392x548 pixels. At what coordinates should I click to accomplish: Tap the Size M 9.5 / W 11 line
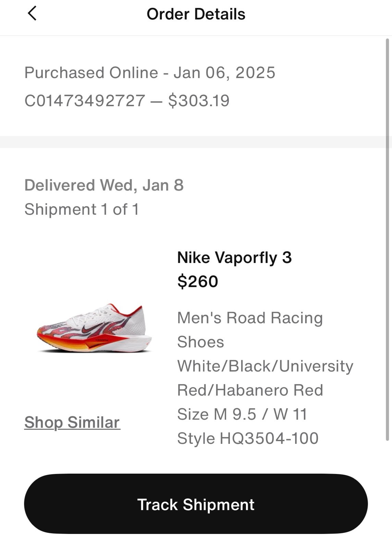pyautogui.click(x=242, y=414)
